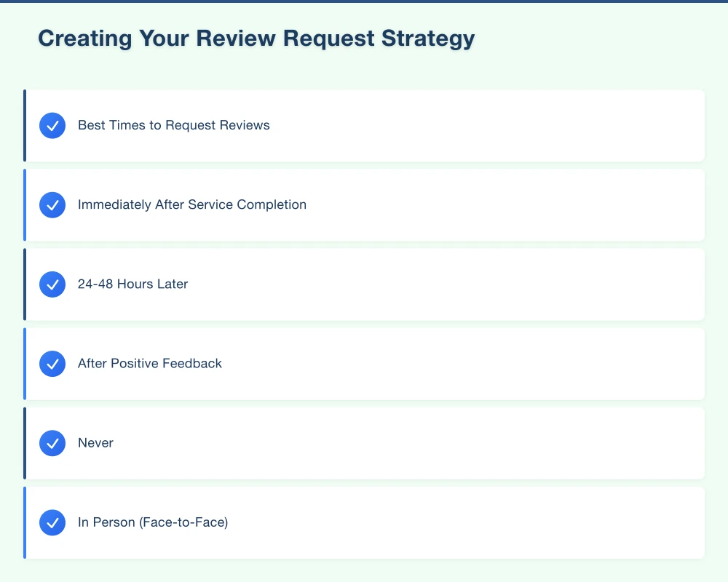The height and width of the screenshot is (582, 728).
Task: Expand the In Person (Face-to-Face) card
Action: pyautogui.click(x=364, y=522)
